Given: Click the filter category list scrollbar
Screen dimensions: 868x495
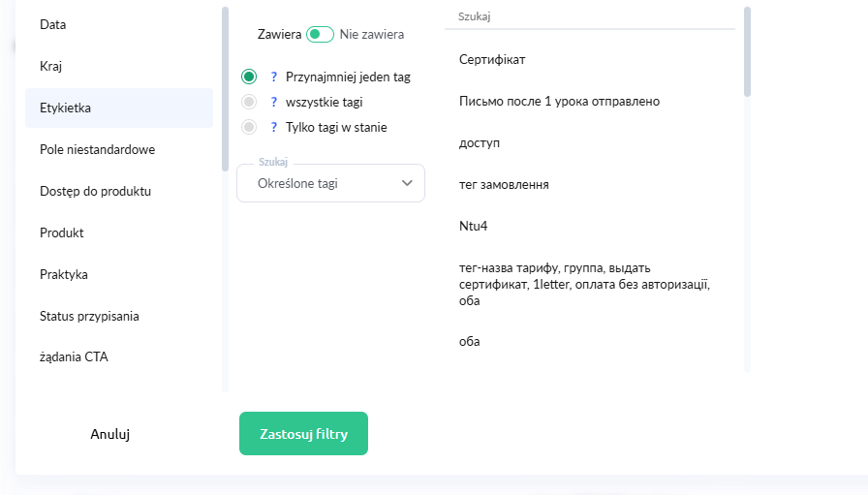Looking at the screenshot, I should tap(225, 87).
